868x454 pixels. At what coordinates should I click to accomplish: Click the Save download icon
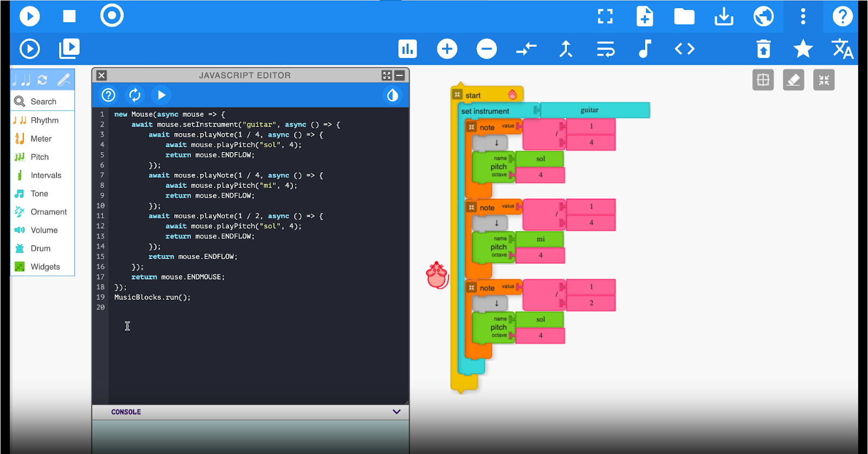pyautogui.click(x=724, y=17)
